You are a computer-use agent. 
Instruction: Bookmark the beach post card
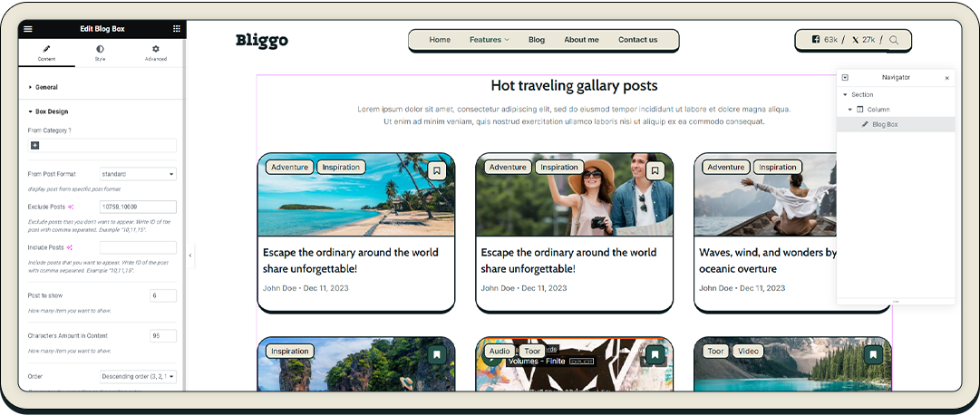pos(437,170)
